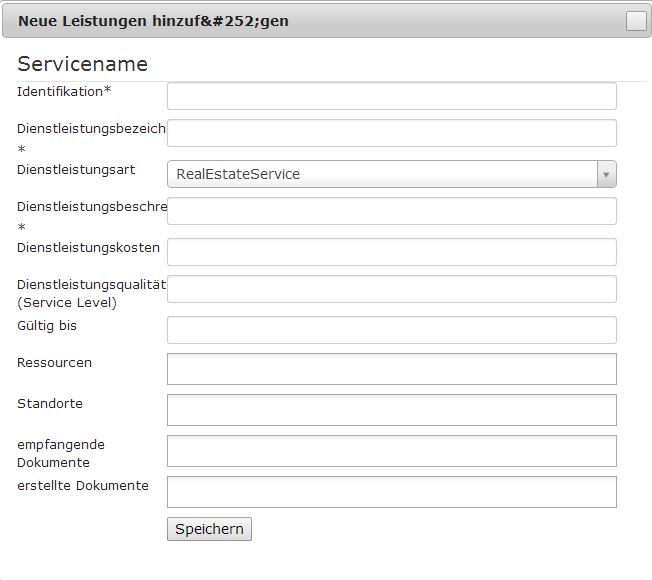This screenshot has width=652, height=580.
Task: Click the Gültig bis date field
Action: tap(392, 330)
